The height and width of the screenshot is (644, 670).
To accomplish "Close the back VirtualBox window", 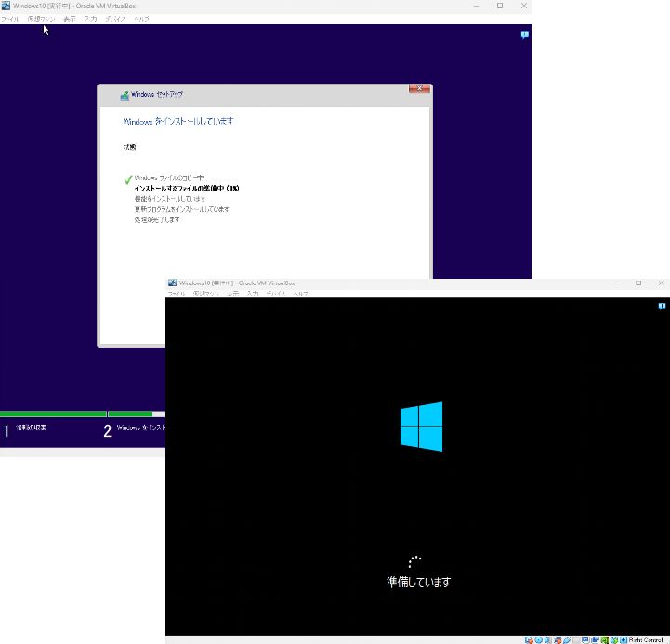I will (x=524, y=6).
